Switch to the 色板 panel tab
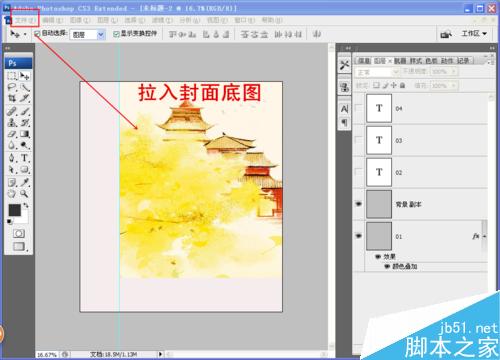The width and height of the screenshot is (500, 360). coord(431,61)
